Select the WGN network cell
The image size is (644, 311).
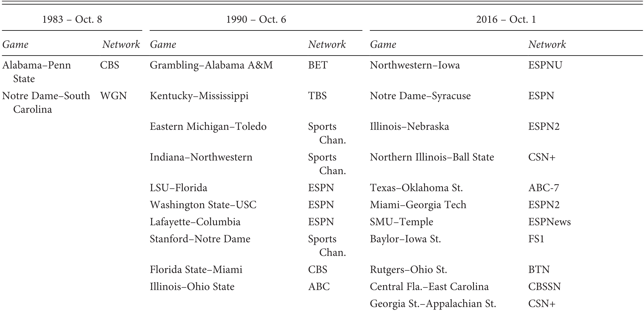tap(114, 96)
